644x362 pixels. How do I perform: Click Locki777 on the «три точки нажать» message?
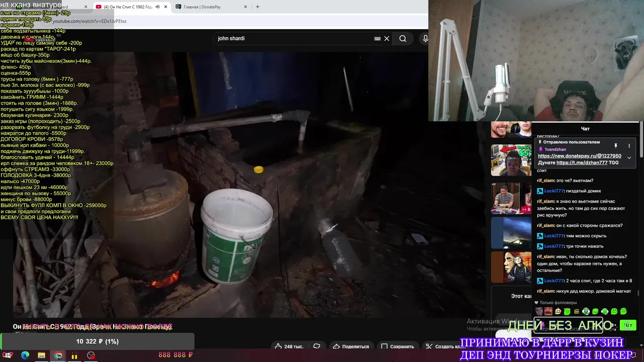(554, 246)
